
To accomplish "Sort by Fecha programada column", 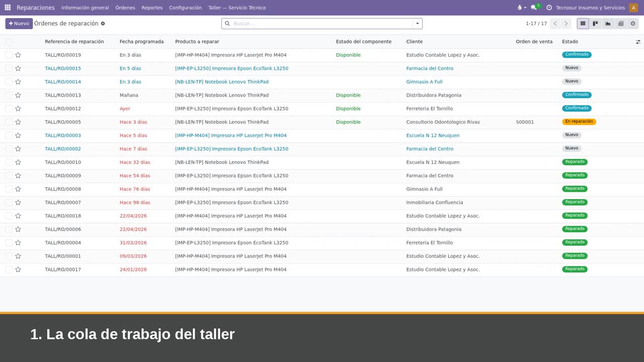I will pyautogui.click(x=141, y=42).
